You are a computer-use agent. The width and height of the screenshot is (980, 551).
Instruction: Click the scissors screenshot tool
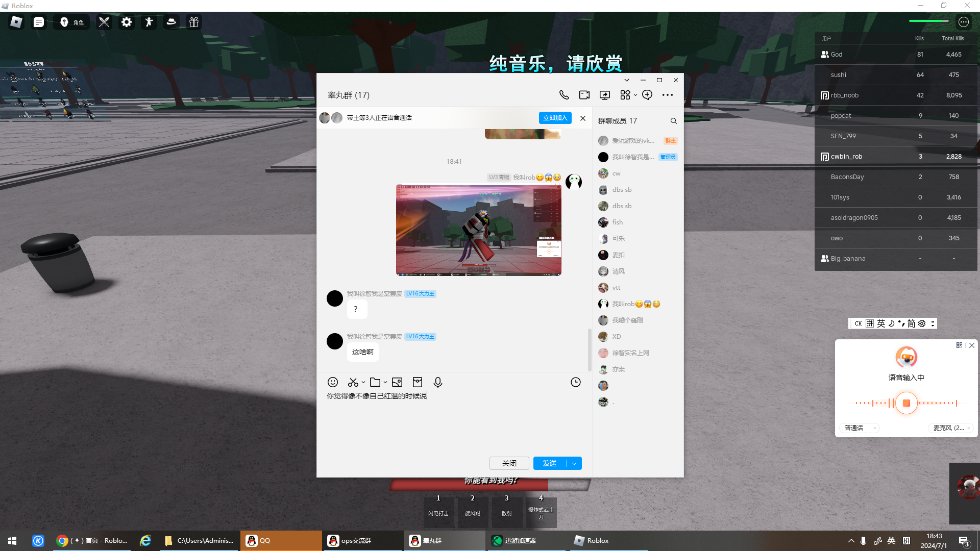click(x=353, y=382)
